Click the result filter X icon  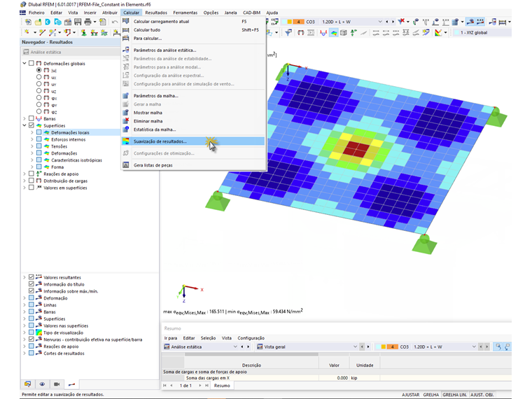tap(401, 22)
